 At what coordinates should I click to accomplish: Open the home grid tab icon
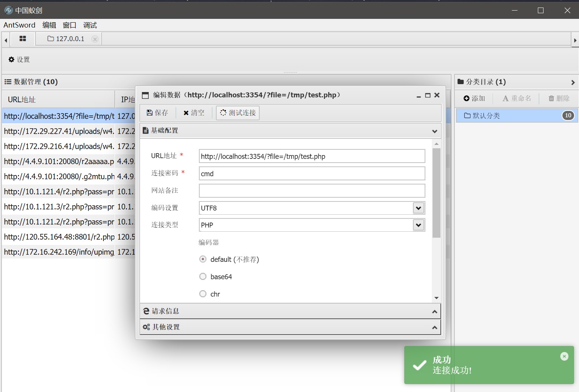point(23,39)
